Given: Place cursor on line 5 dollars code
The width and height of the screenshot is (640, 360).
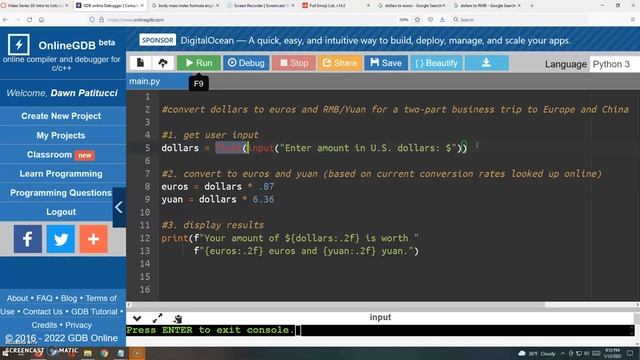Looking at the screenshot, I should [x=314, y=148].
